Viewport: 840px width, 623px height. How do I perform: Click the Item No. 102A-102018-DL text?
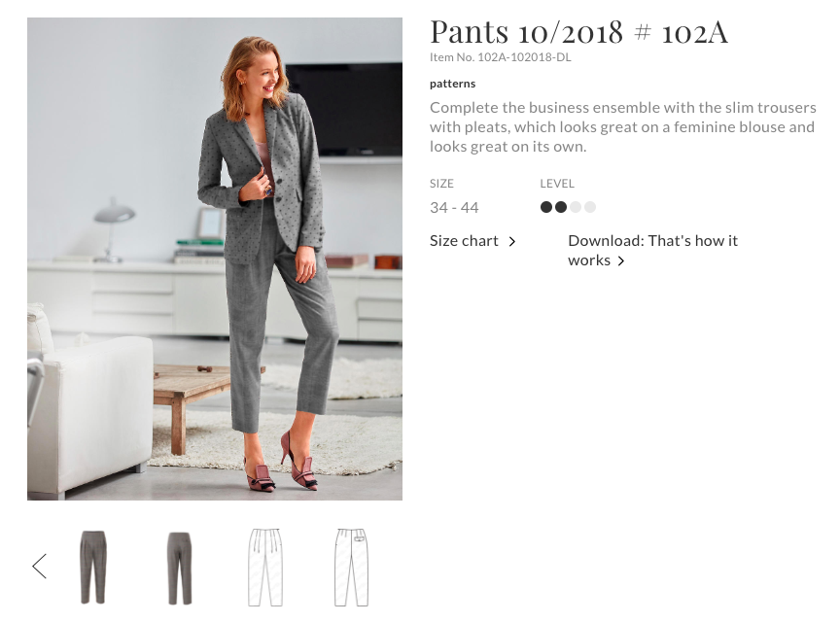click(x=500, y=58)
